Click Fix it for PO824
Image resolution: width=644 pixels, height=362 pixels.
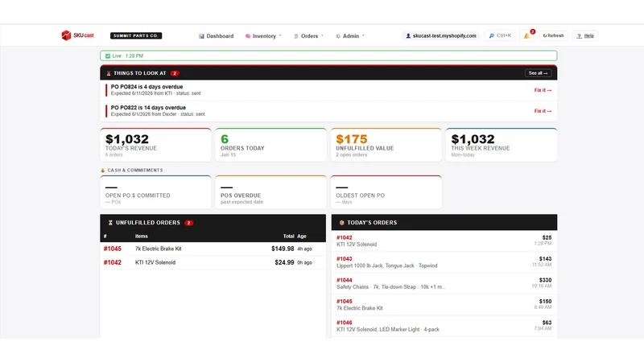(543, 90)
